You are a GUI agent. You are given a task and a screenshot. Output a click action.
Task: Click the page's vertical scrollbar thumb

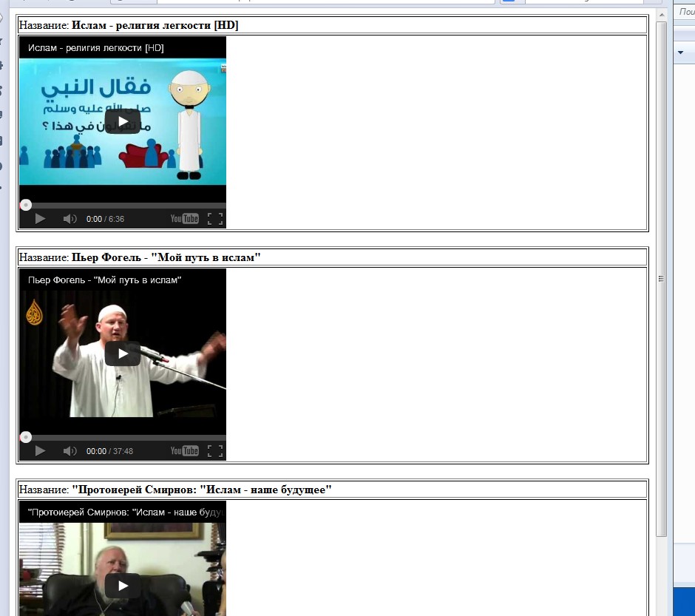[x=661, y=278]
